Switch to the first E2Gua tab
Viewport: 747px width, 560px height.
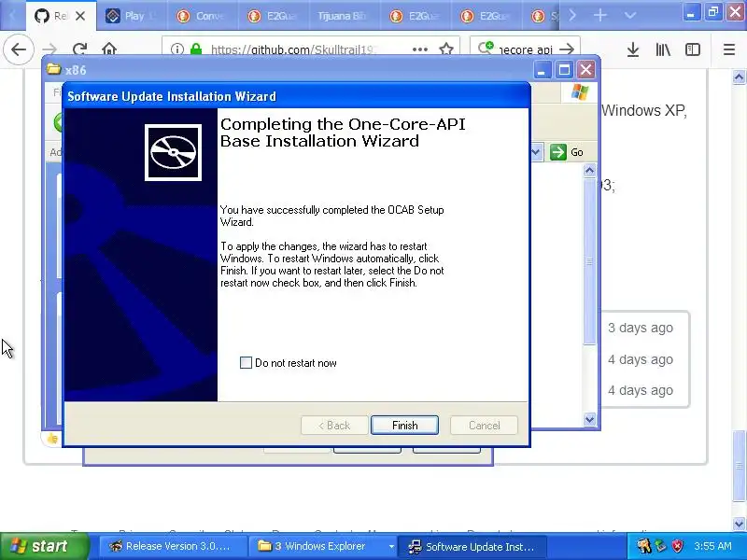274,16
